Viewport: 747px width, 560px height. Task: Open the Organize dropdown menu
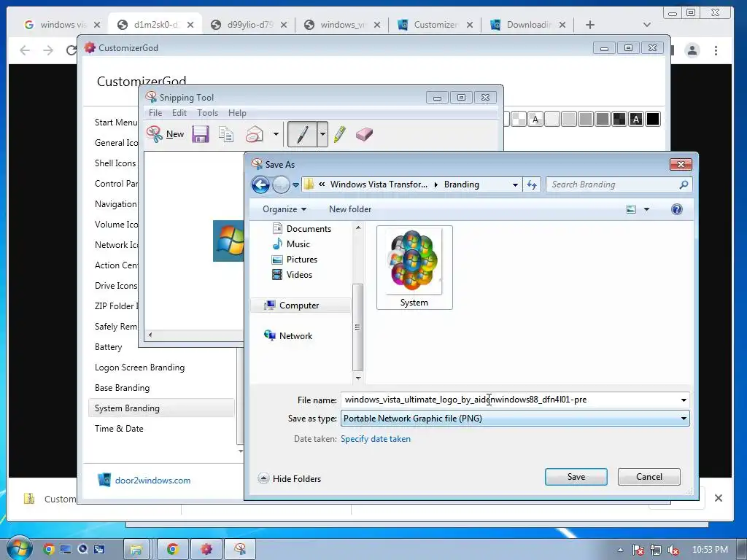pyautogui.click(x=285, y=209)
